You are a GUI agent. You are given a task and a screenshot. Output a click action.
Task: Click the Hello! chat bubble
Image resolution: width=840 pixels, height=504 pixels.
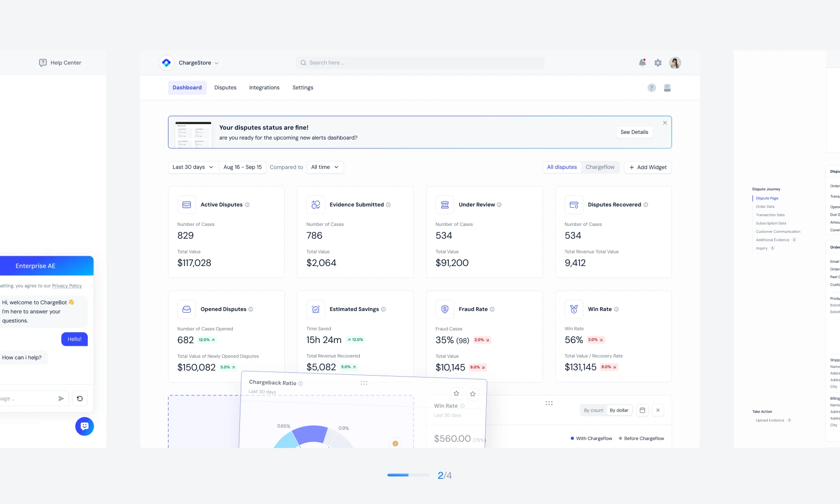tap(74, 339)
